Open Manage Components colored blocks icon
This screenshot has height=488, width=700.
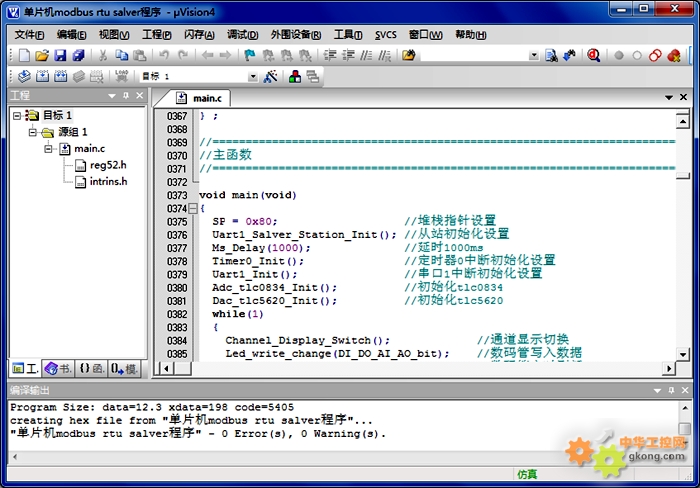[294, 76]
